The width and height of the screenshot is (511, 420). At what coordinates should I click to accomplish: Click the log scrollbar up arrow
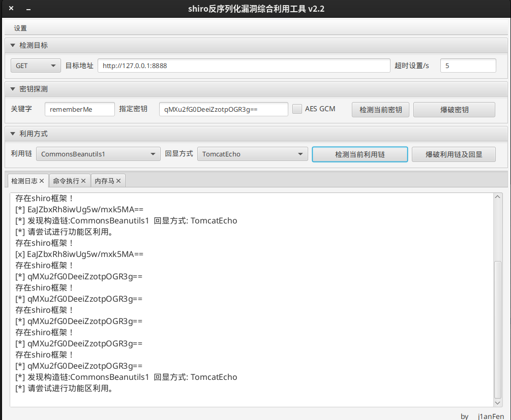(x=497, y=197)
